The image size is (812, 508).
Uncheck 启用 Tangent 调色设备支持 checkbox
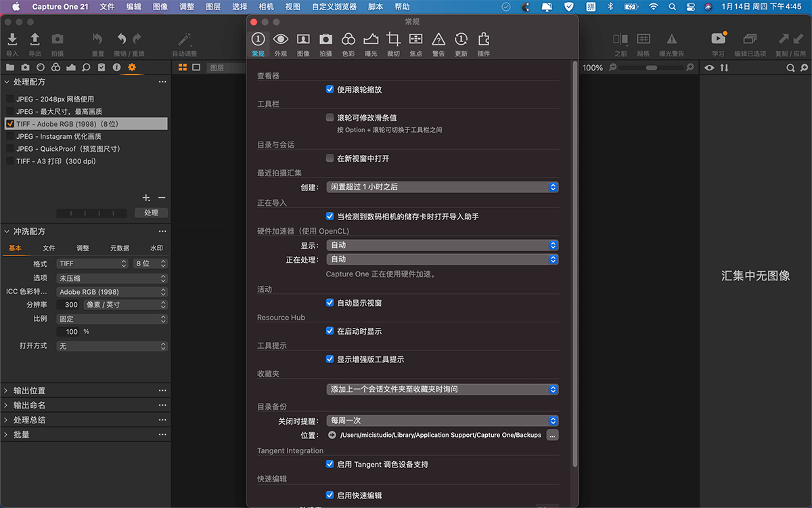coord(330,465)
